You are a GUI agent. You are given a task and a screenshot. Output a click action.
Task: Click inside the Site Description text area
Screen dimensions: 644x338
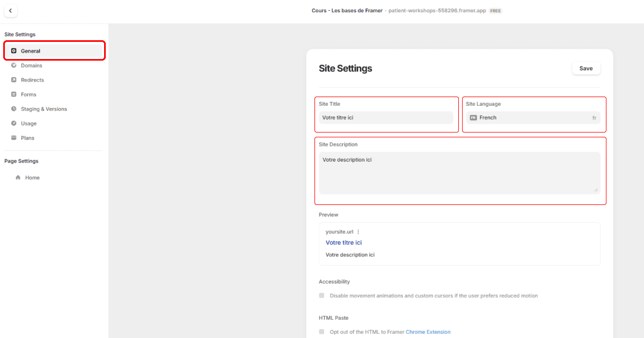[459, 172]
